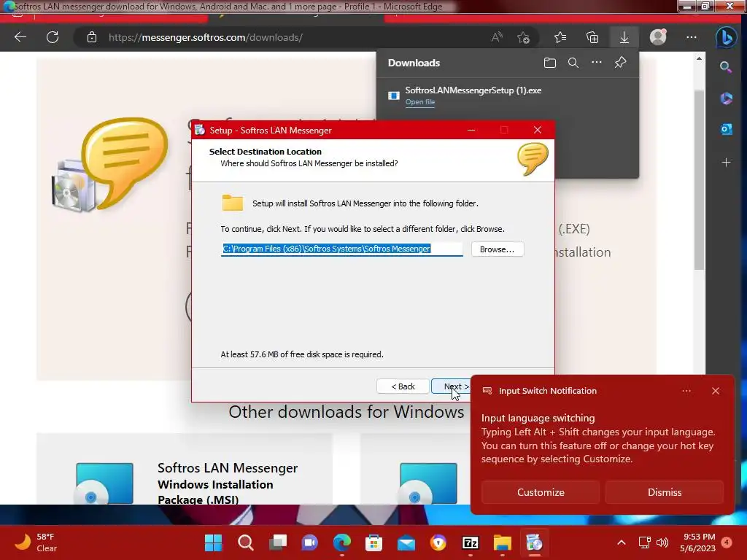The image size is (747, 560).
Task: Open more options in Downloads panel
Action: tap(597, 63)
